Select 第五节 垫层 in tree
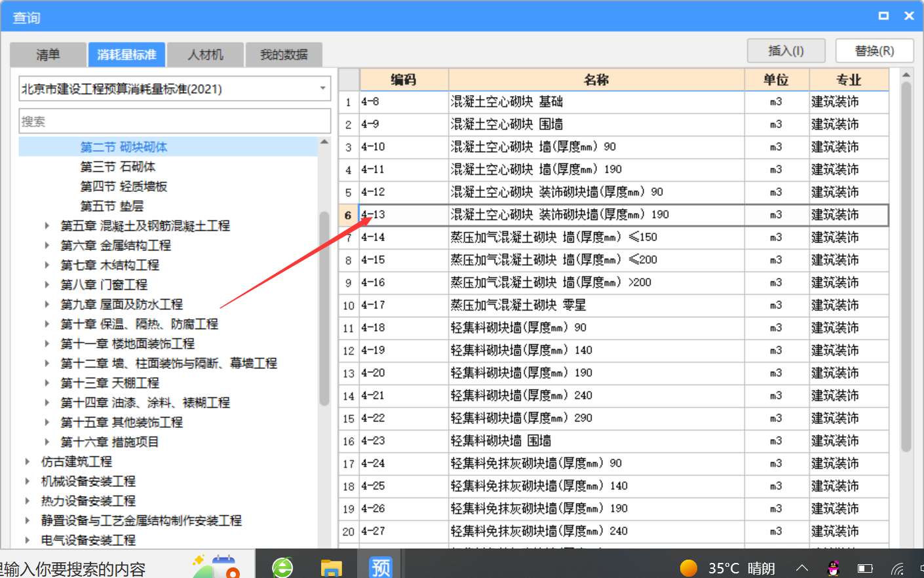The width and height of the screenshot is (924, 578). tap(112, 206)
